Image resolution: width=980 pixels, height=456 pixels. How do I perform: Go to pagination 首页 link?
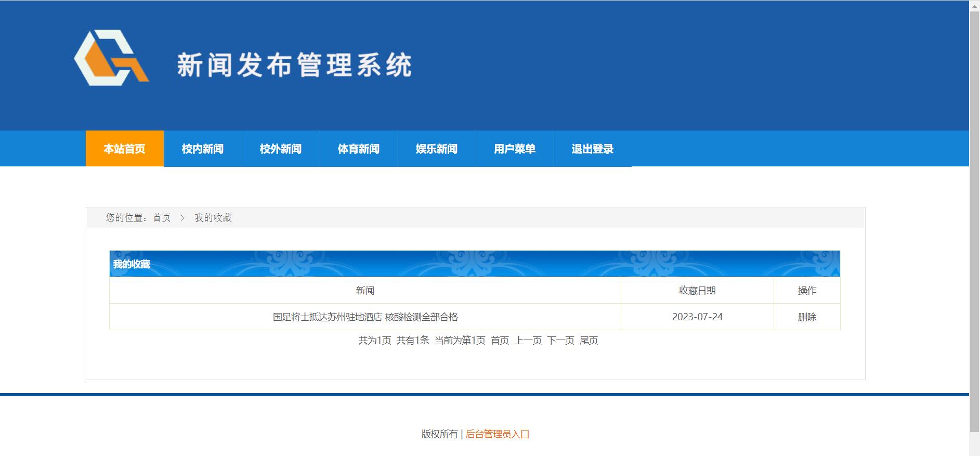click(x=500, y=341)
